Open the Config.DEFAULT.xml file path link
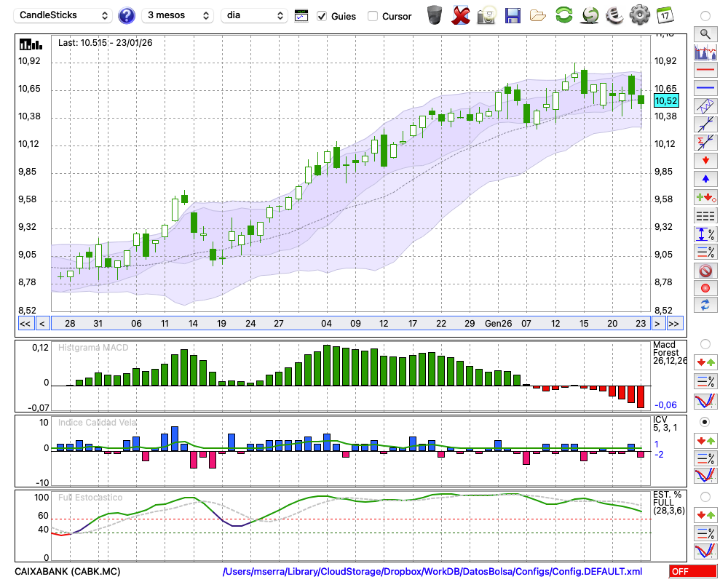This screenshot has width=728, height=582. pos(432,571)
